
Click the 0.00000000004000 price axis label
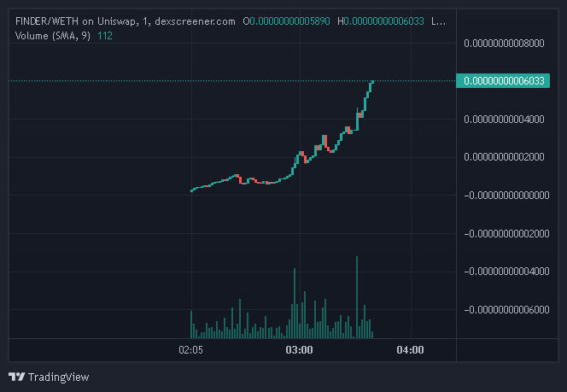[504, 120]
